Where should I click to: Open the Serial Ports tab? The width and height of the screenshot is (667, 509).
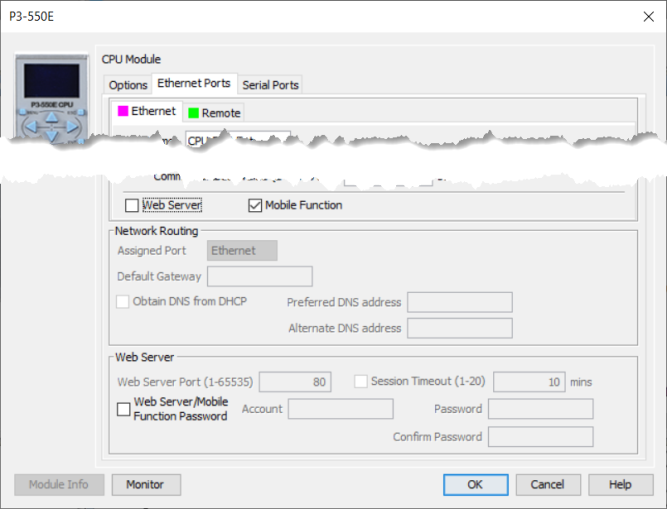[x=270, y=85]
